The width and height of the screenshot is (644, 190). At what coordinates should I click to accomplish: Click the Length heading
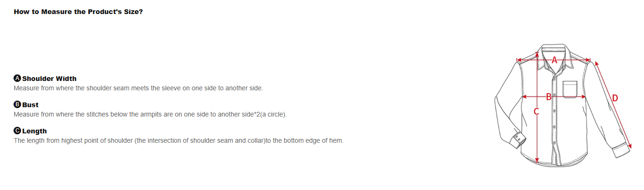tap(35, 131)
